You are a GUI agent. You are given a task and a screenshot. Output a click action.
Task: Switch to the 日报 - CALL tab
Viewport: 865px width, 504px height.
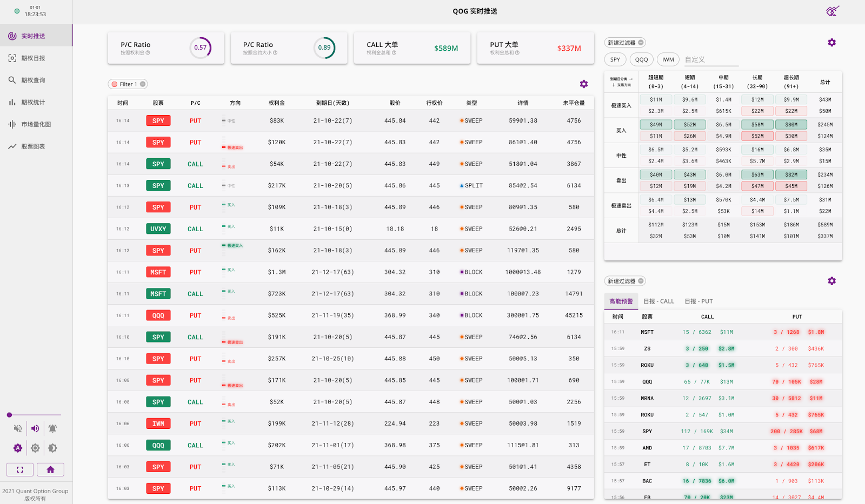(658, 301)
